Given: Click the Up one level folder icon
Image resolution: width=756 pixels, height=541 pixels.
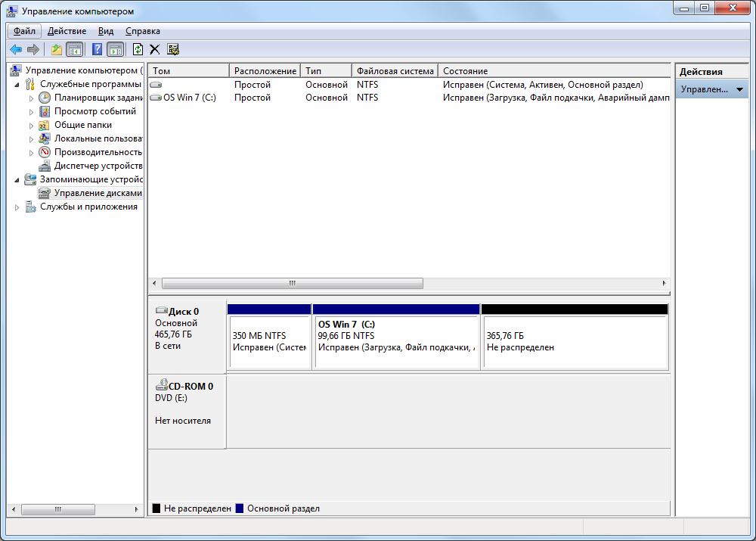Looking at the screenshot, I should point(57,50).
